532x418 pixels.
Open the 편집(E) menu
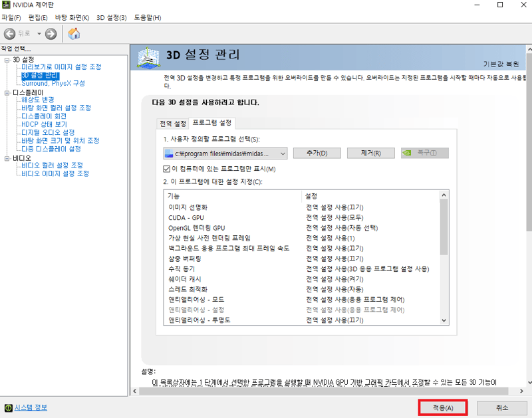click(38, 18)
